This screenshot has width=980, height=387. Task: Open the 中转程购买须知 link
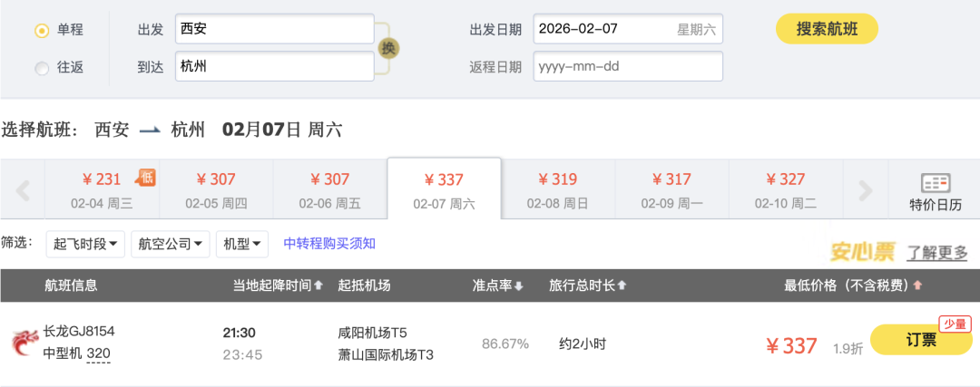(x=329, y=244)
